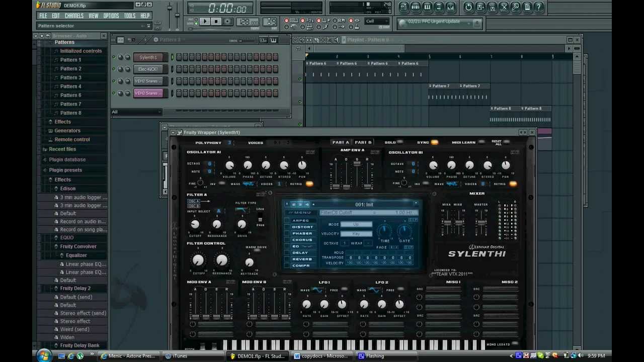This screenshot has height=362, width=644.
Task: Select Pattern 8 in browser
Action: pos(70,113)
